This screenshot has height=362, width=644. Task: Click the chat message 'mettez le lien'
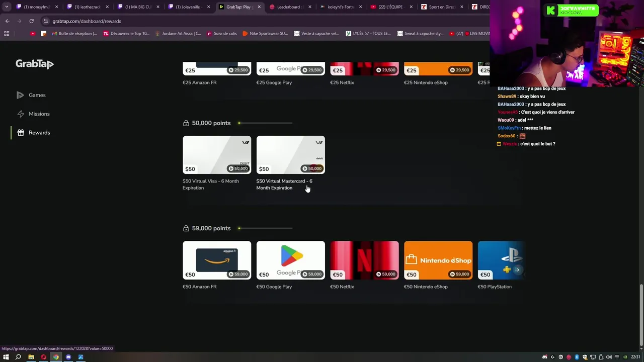pos(538,128)
